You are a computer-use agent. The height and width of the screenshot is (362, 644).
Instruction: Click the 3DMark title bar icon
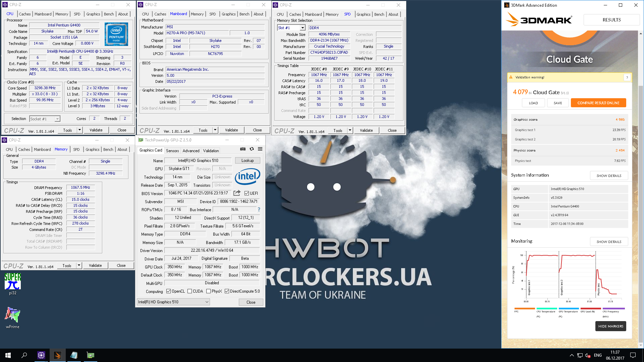click(506, 5)
